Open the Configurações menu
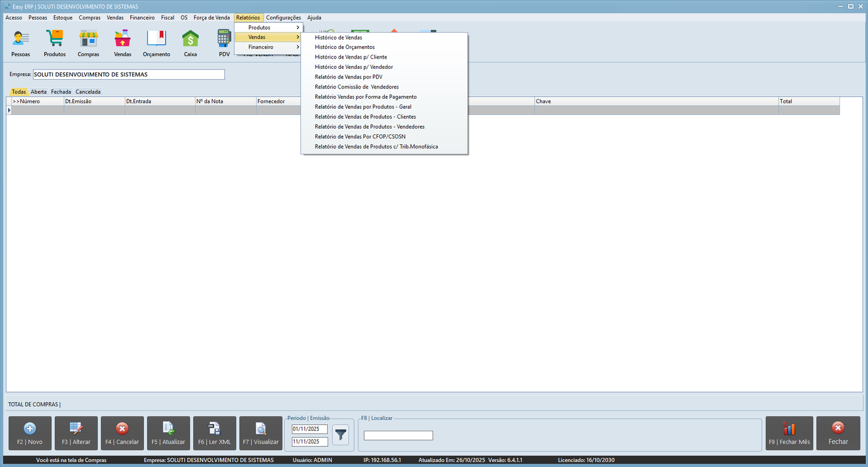This screenshot has width=868, height=467. pos(283,18)
